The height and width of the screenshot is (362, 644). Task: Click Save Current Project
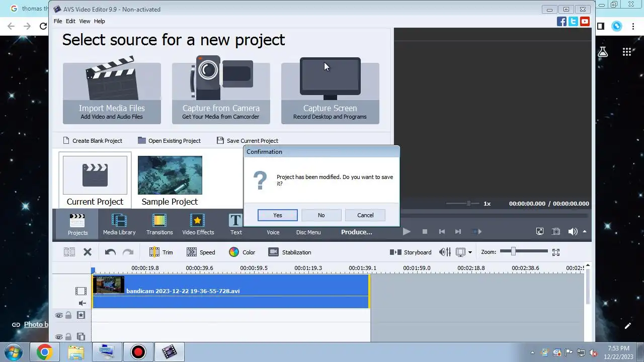pos(248,141)
